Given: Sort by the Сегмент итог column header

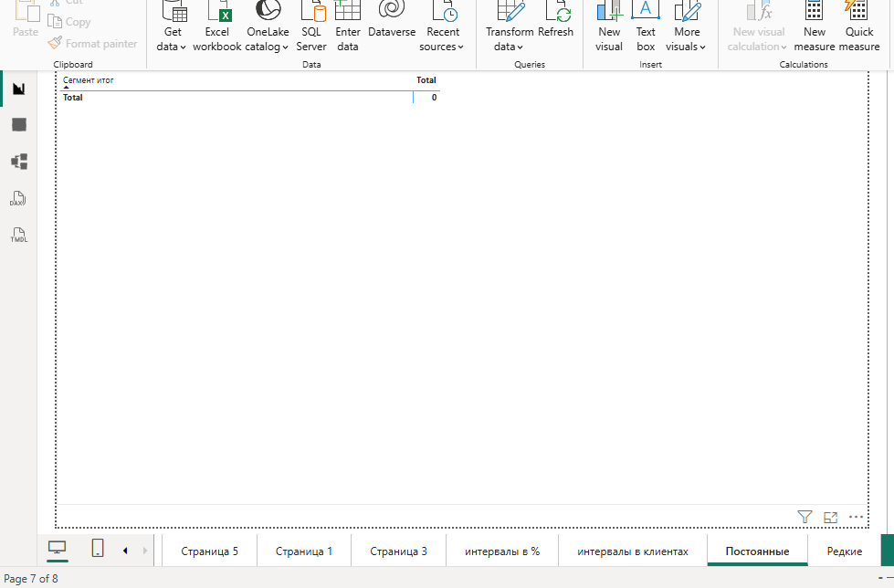Looking at the screenshot, I should [89, 80].
